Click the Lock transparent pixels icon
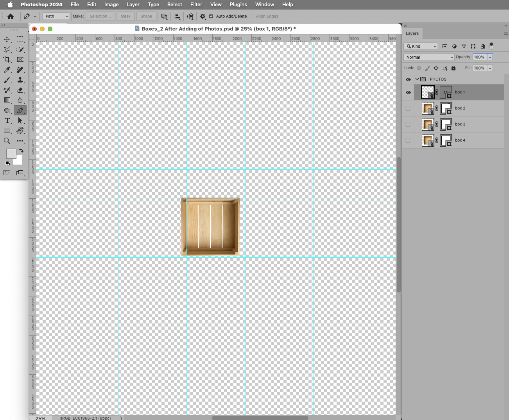 tap(419, 68)
